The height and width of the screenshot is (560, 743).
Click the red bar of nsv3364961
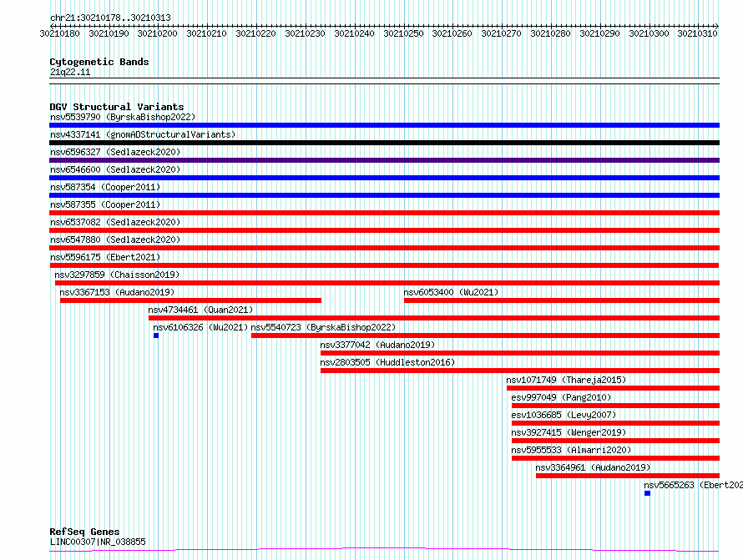628,476
